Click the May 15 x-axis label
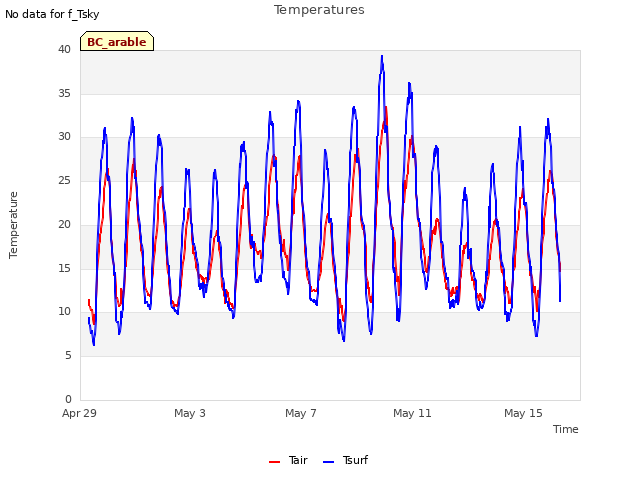 (x=523, y=413)
